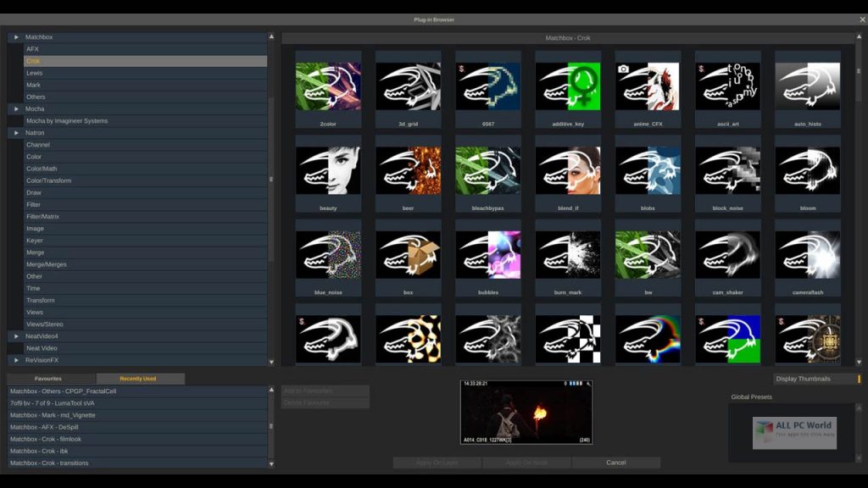Click the greyed Apply On Layer button
The width and height of the screenshot is (868, 488).
[437, 463]
